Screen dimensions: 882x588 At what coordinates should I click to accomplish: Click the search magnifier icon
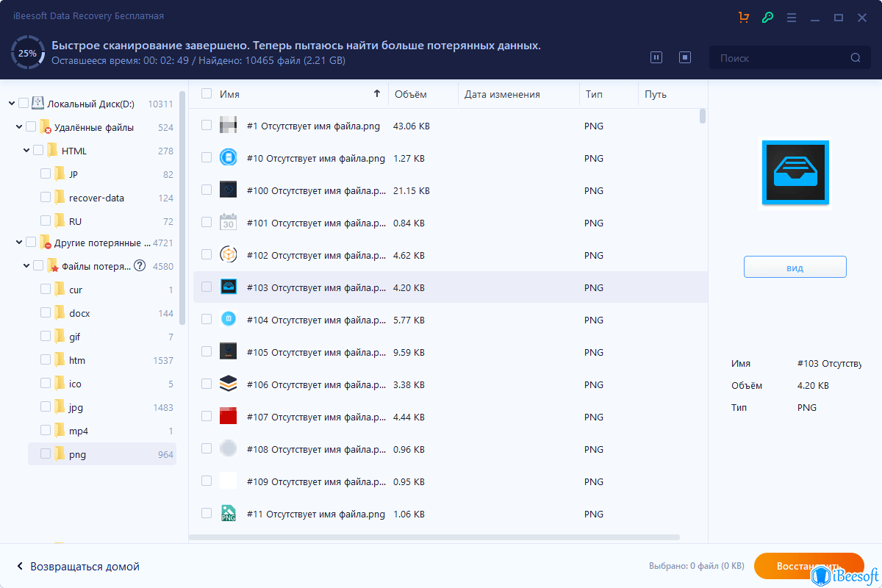click(856, 58)
